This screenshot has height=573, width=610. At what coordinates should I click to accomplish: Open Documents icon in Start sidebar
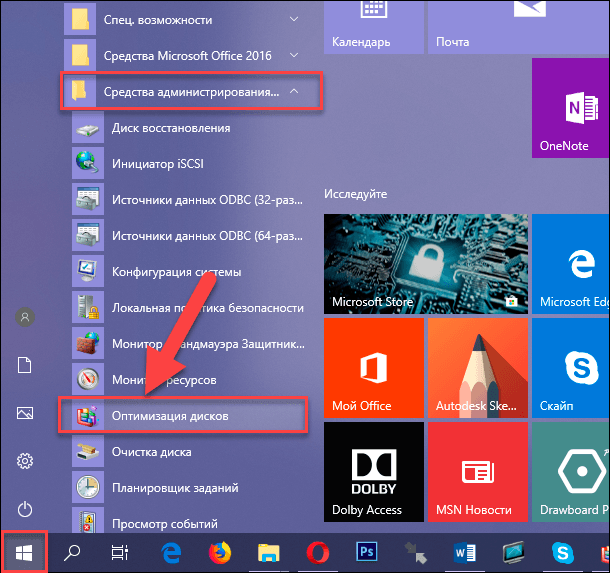pyautogui.click(x=25, y=365)
